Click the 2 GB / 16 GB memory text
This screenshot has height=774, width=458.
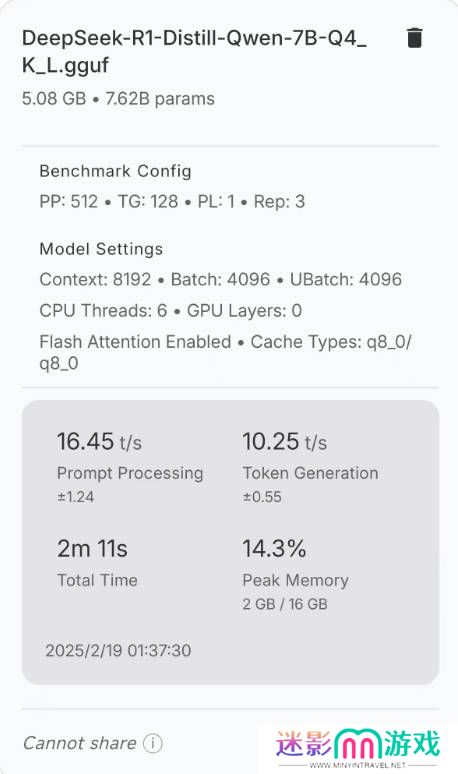285,604
